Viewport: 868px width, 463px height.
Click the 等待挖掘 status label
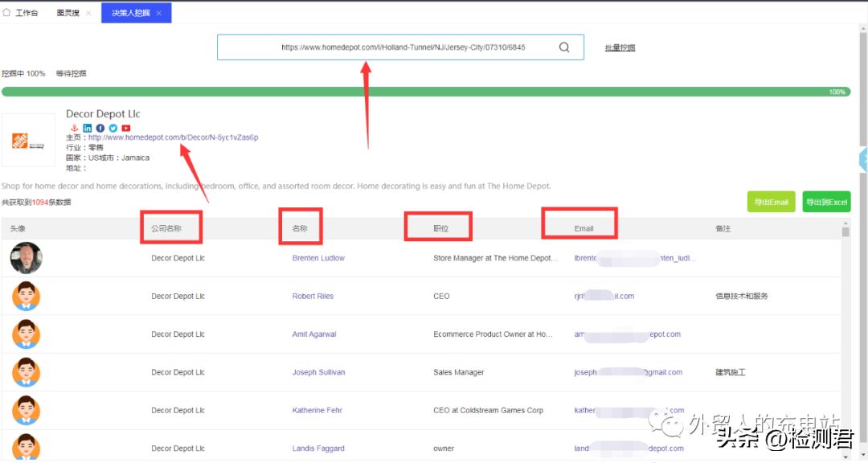pos(71,74)
